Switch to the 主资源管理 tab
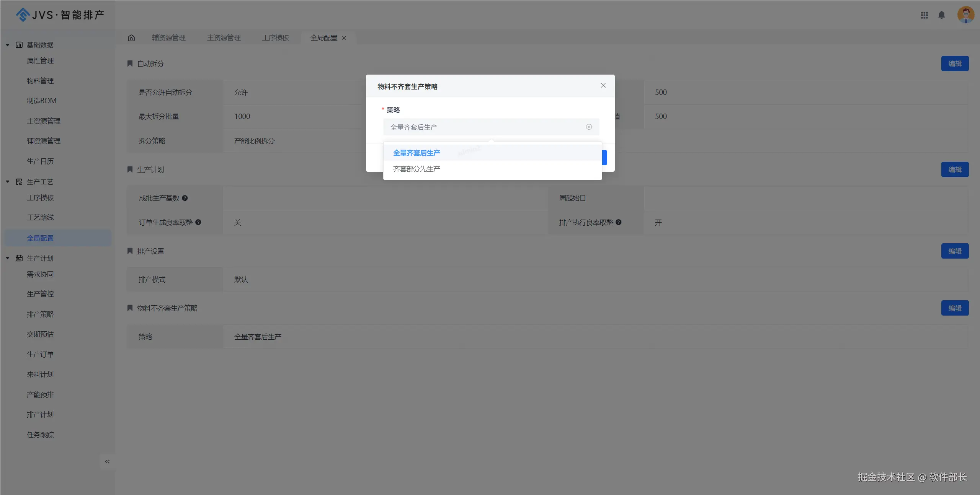 point(224,38)
